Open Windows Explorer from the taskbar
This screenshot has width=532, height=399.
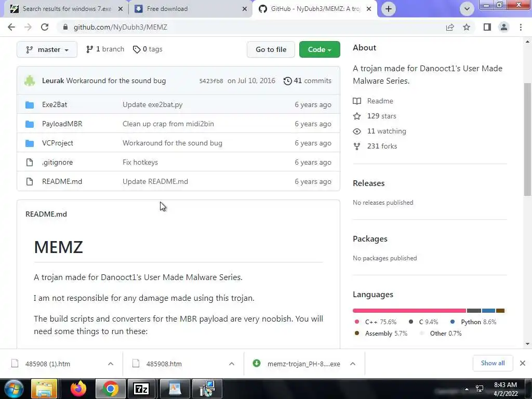point(44,389)
